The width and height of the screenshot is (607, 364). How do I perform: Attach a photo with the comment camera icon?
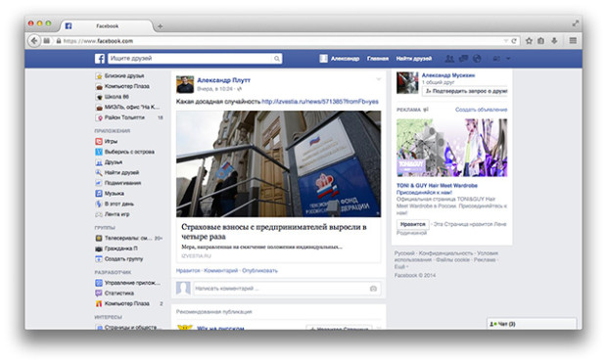373,289
